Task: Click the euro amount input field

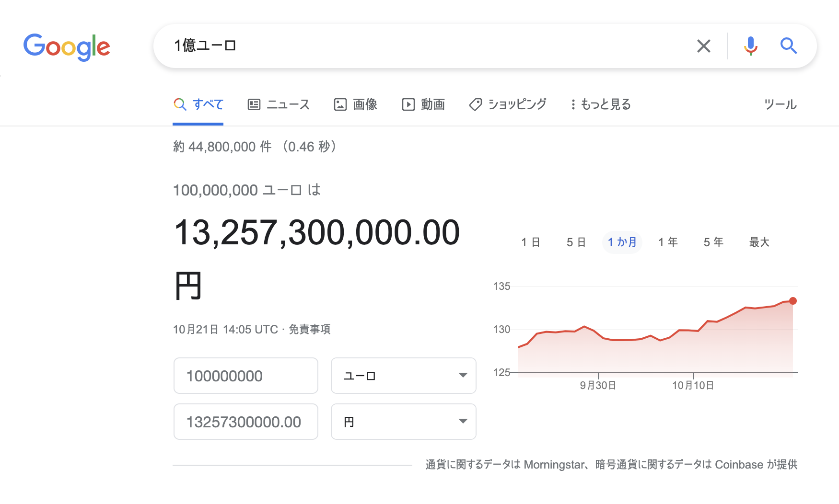Action: 245,376
